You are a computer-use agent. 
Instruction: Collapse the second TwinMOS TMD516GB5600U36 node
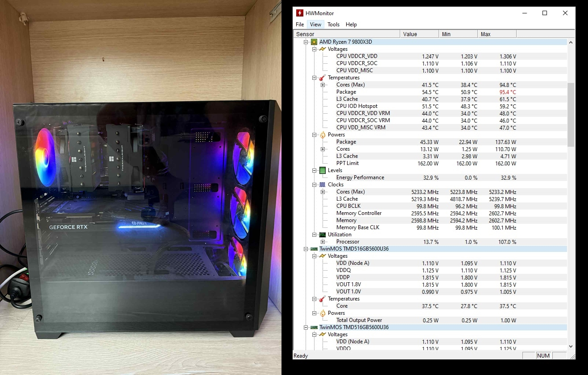click(306, 327)
